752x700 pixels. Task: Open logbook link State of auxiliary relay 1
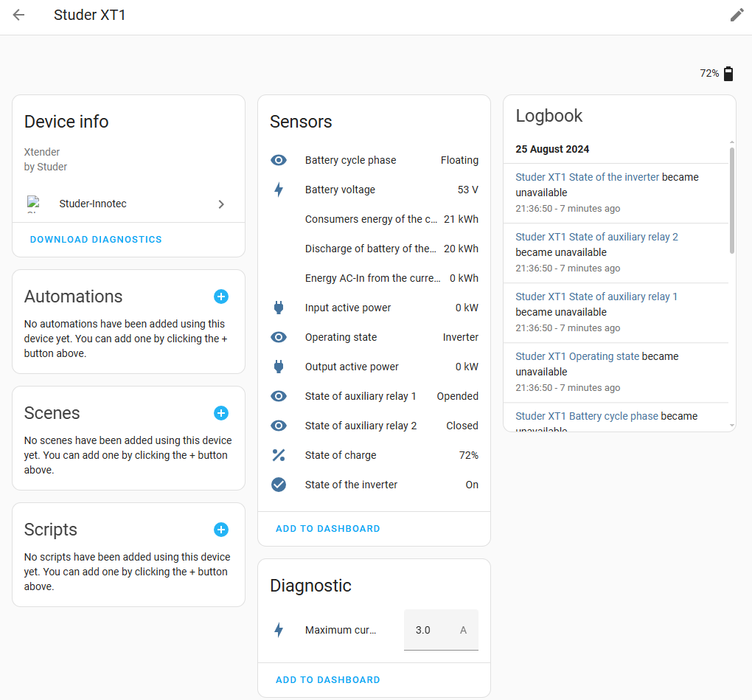(596, 297)
